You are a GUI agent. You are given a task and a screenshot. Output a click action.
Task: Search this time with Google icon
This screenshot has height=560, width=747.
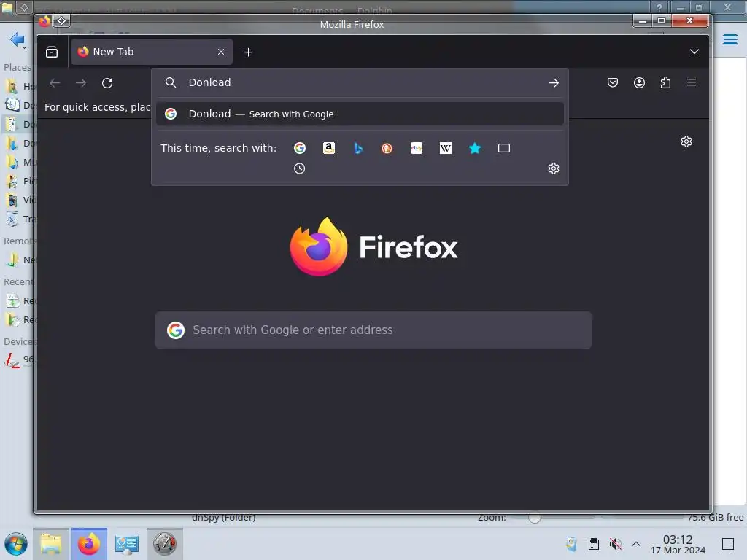[300, 148]
